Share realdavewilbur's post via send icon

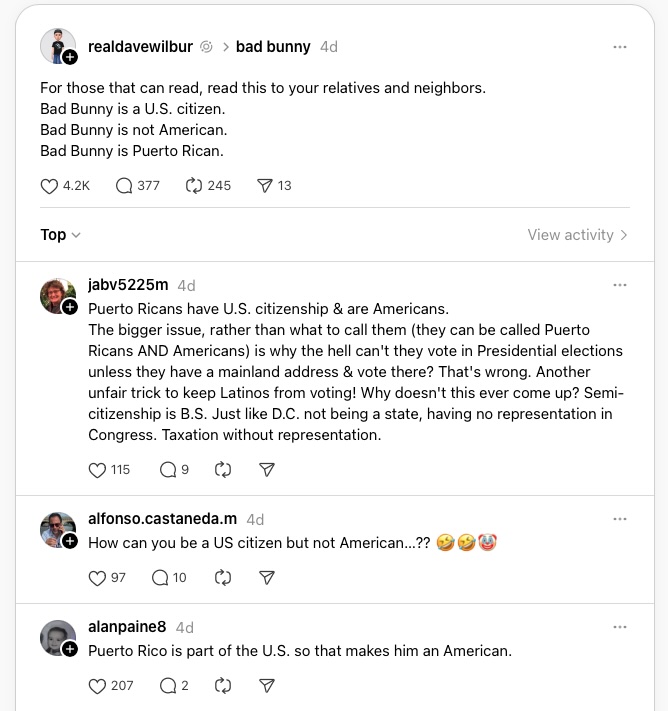(x=265, y=186)
